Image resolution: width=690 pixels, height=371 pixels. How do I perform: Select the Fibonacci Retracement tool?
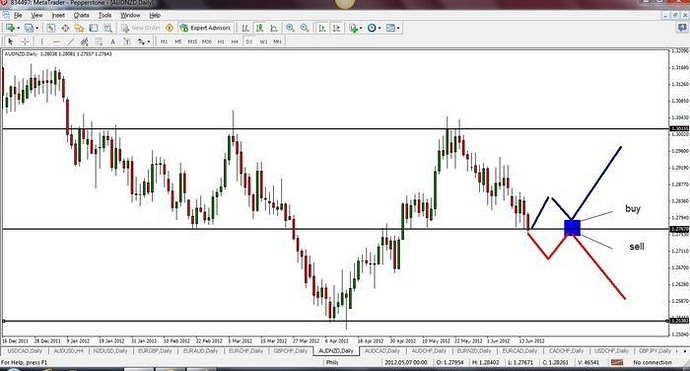pos(99,41)
